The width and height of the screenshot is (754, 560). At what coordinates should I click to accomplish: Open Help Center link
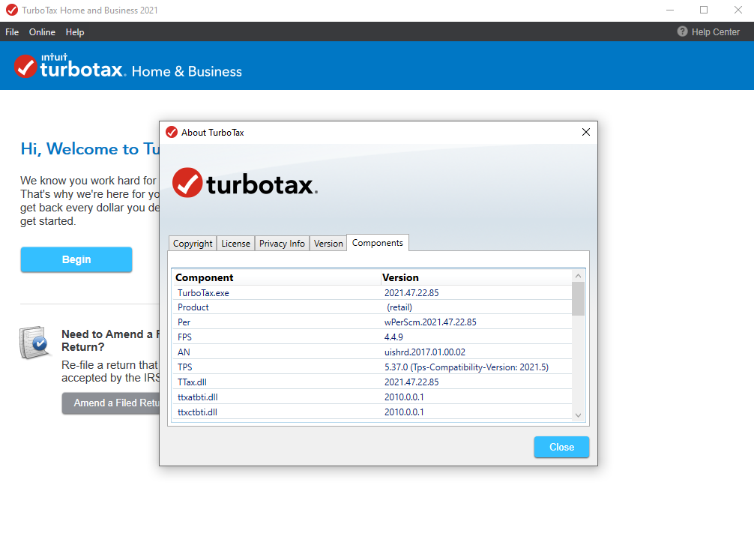716,32
